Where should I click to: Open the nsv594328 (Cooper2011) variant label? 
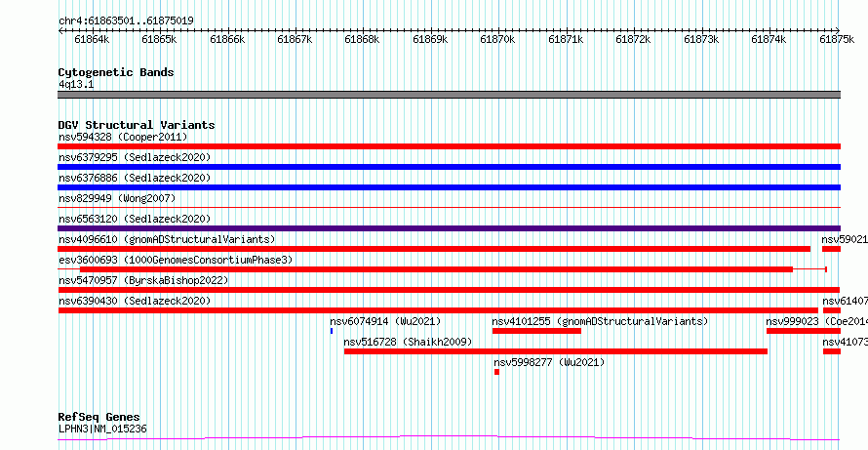(124, 137)
